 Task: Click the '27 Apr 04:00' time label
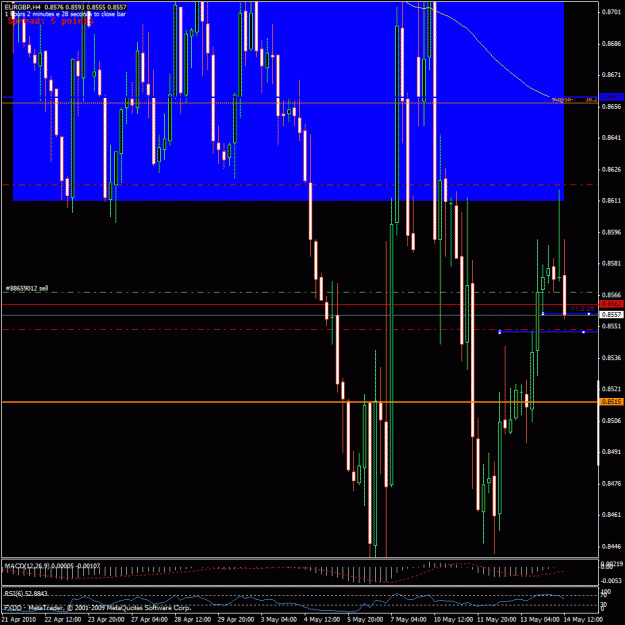click(149, 620)
